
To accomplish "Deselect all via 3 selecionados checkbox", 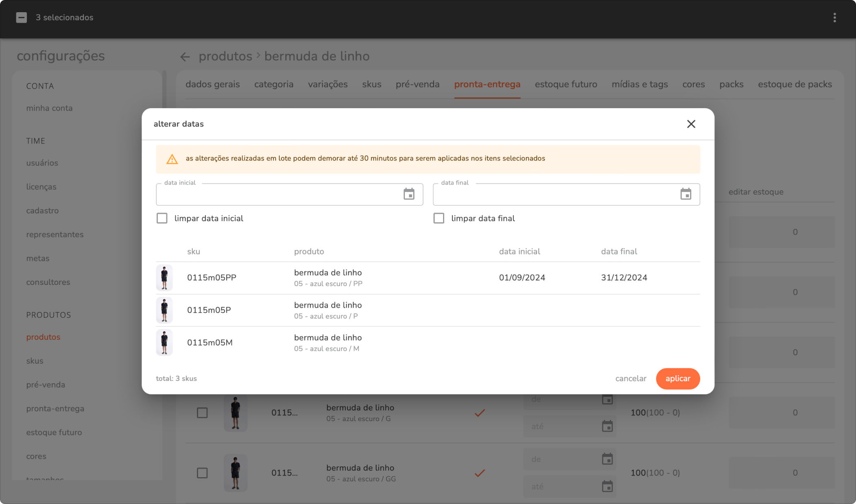I will pos(22,17).
